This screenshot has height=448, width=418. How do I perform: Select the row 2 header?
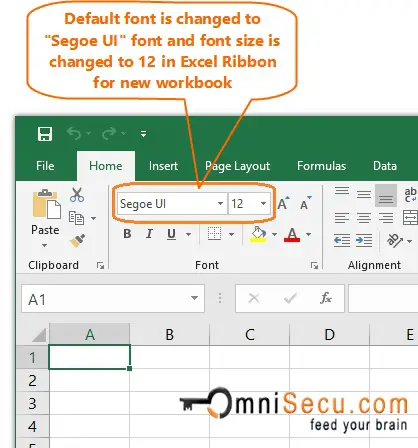pyautogui.click(x=33, y=380)
